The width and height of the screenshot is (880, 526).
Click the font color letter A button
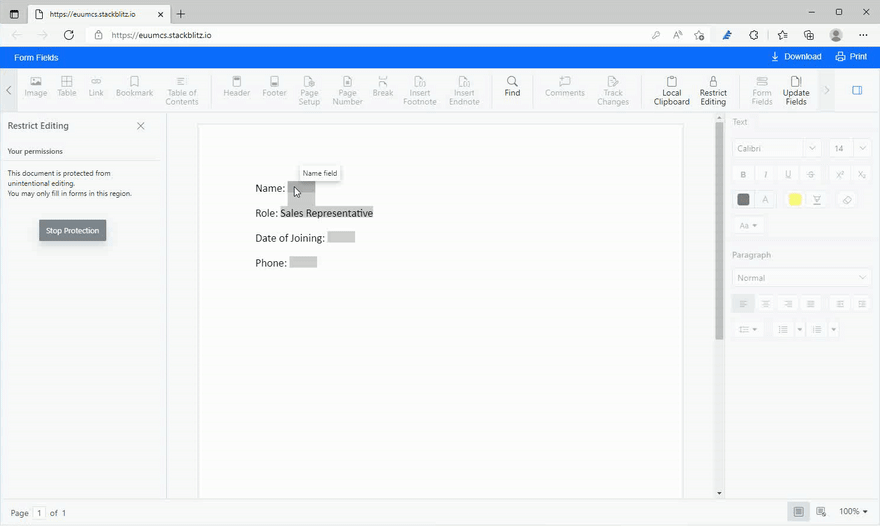point(765,199)
